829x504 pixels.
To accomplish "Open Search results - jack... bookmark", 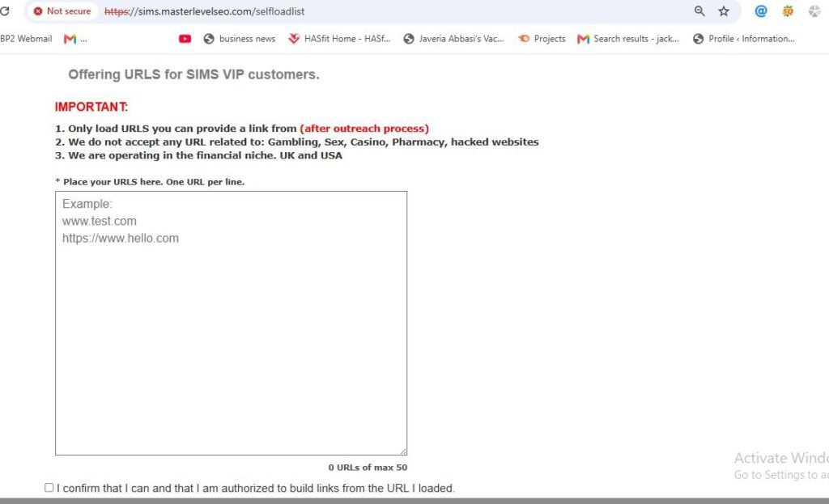I will [628, 39].
